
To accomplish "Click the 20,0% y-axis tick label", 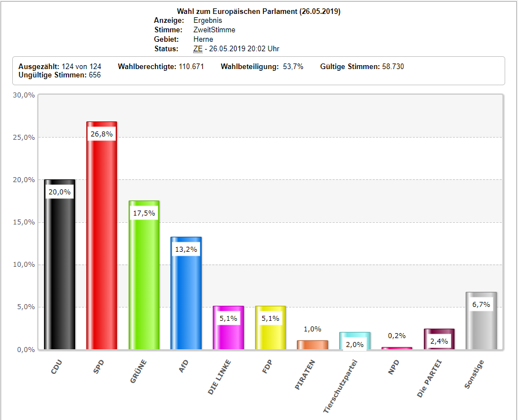I will [x=24, y=180].
